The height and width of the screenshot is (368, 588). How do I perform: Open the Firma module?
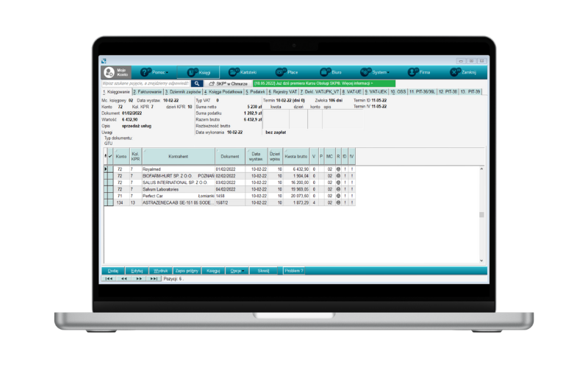419,72
